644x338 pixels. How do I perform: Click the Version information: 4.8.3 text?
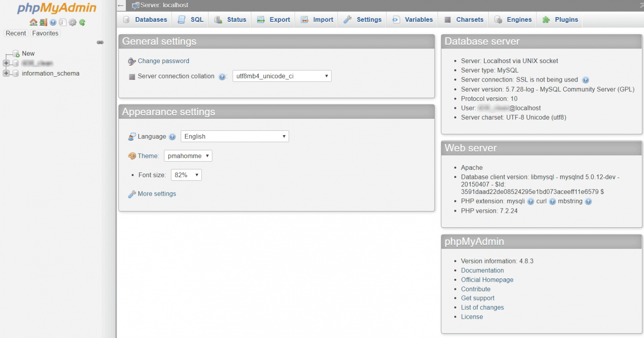click(497, 261)
